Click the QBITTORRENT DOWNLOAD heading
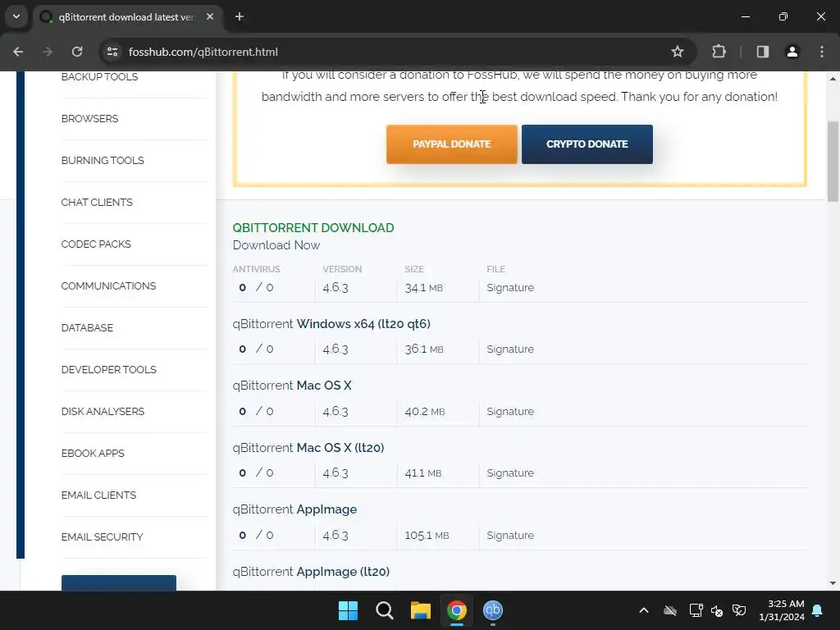Viewport: 840px width, 630px height. click(x=313, y=228)
